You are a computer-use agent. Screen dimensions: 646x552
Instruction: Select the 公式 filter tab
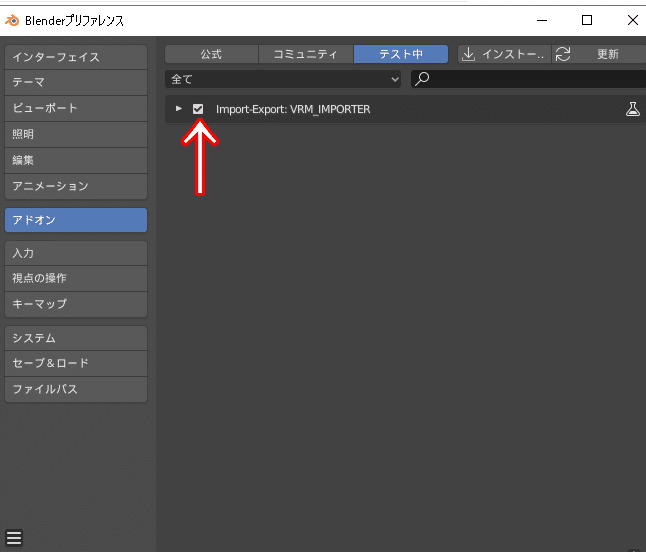[211, 54]
